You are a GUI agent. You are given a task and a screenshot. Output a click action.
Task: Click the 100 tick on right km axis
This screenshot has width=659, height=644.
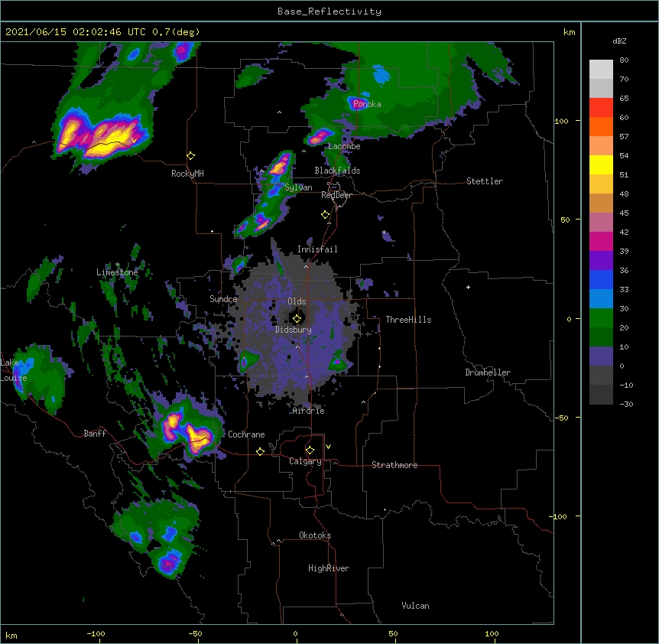tap(561, 122)
